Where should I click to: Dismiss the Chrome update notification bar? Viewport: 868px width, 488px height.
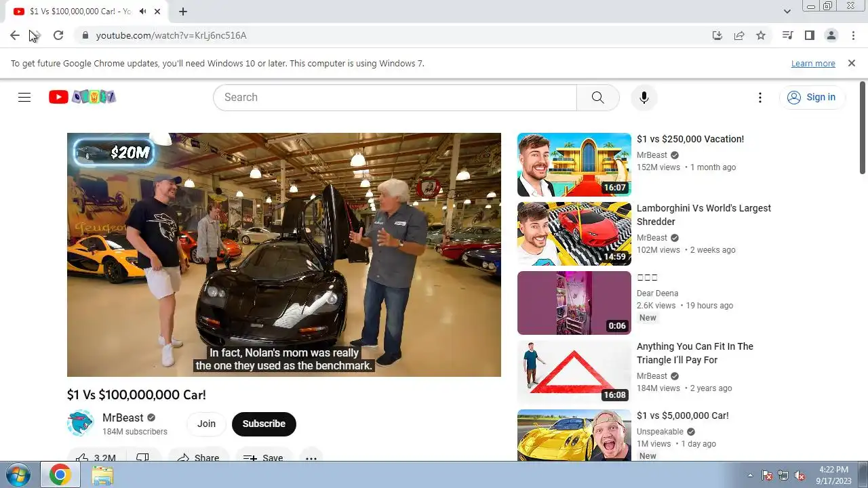coord(852,63)
